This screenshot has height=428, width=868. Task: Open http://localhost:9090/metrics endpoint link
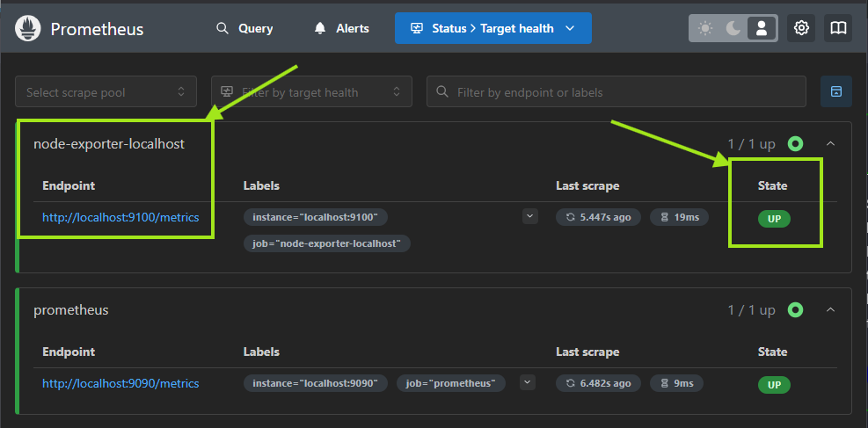[x=120, y=383]
